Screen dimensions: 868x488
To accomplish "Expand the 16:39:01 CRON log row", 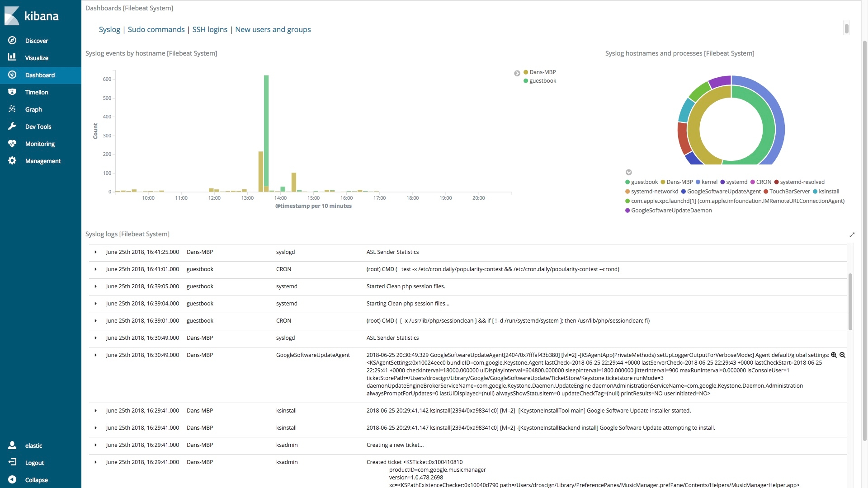I will (x=95, y=321).
